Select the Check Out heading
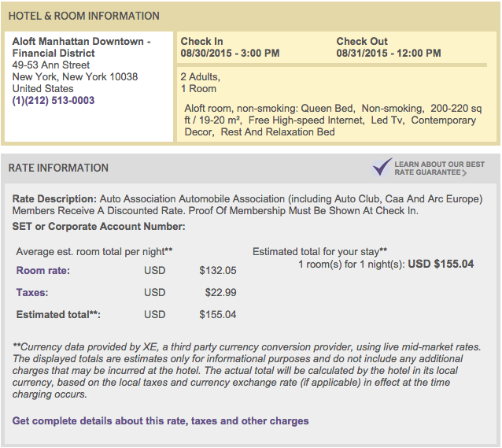Image resolution: width=502 pixels, height=448 pixels. pos(362,42)
